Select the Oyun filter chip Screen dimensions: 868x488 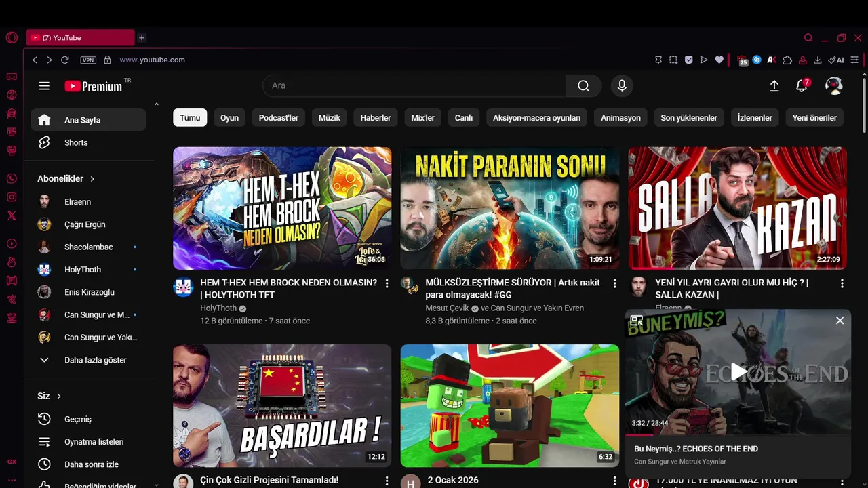coord(229,118)
